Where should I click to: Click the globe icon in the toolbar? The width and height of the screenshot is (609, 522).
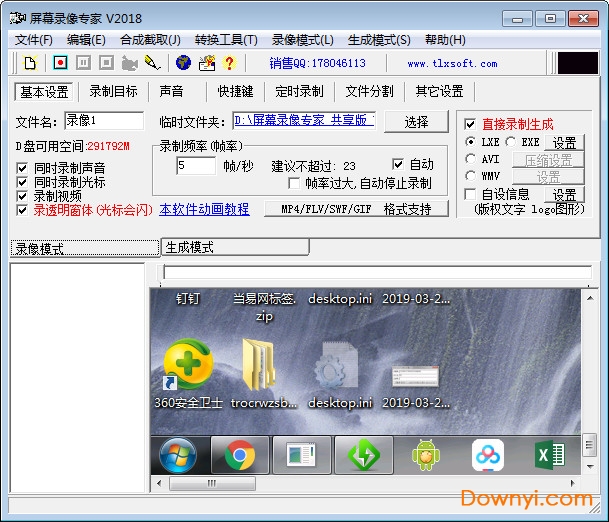click(x=183, y=63)
